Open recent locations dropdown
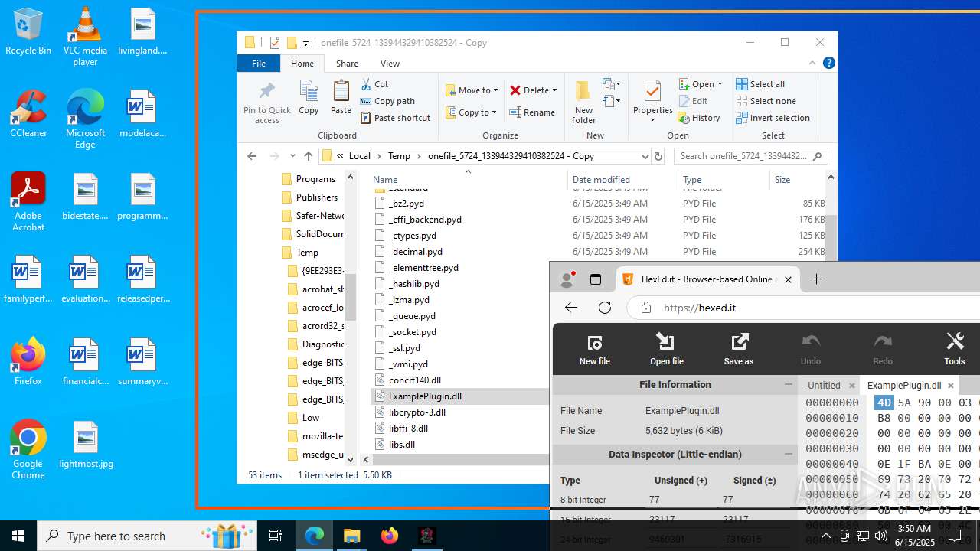This screenshot has height=551, width=980. tap(292, 156)
